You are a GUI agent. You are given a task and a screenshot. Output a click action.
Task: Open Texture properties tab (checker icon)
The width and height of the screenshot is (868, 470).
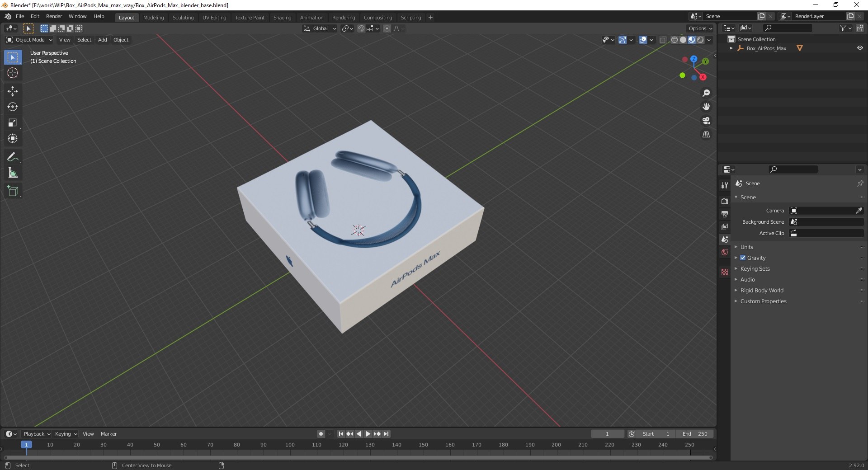pyautogui.click(x=725, y=272)
